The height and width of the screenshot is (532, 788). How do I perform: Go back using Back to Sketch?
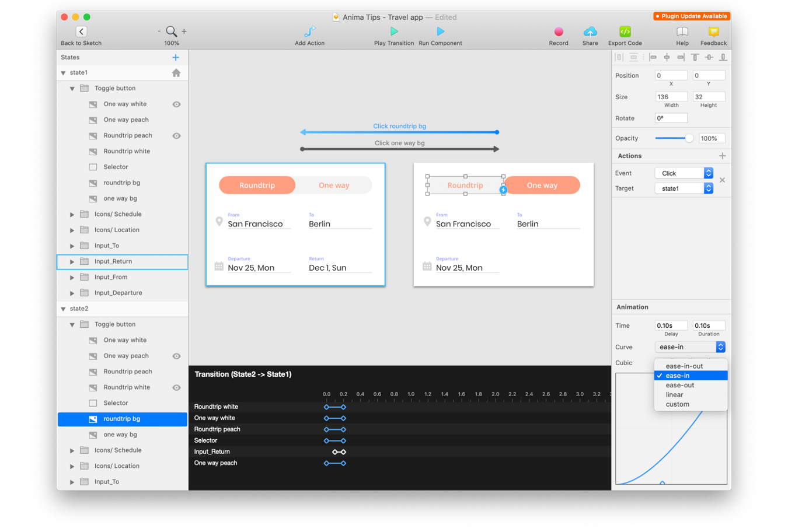[81, 32]
